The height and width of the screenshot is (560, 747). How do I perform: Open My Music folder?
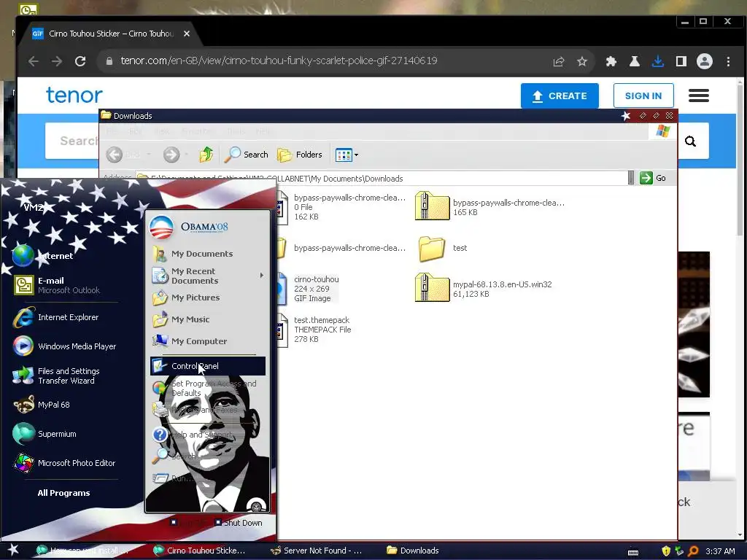click(x=181, y=319)
